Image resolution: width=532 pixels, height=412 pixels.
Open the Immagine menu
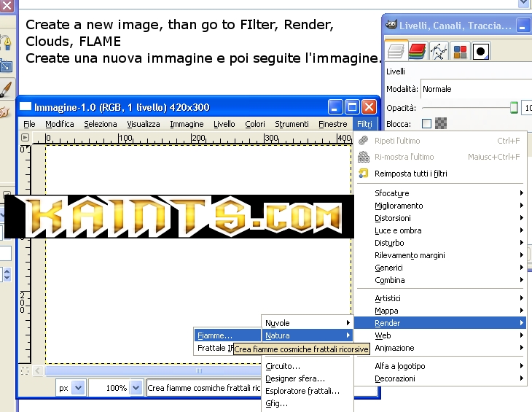coord(187,124)
